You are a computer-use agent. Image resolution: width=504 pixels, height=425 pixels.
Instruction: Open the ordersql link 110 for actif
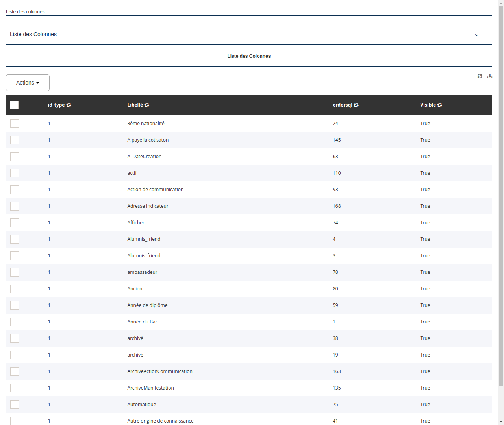337,173
